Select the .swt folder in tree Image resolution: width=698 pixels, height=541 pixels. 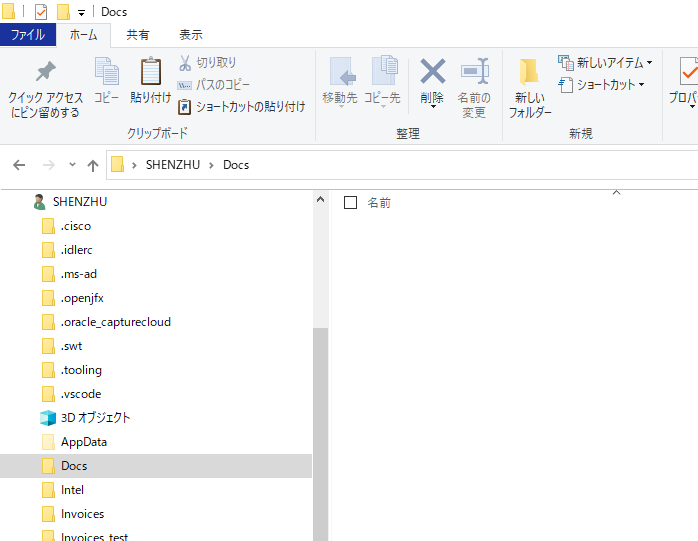click(x=62, y=346)
